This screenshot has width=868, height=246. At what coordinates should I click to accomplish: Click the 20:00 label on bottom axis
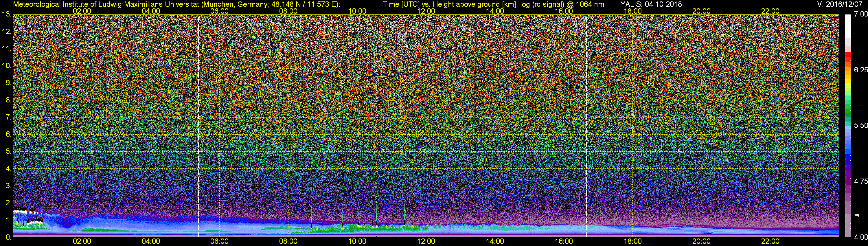(701, 241)
